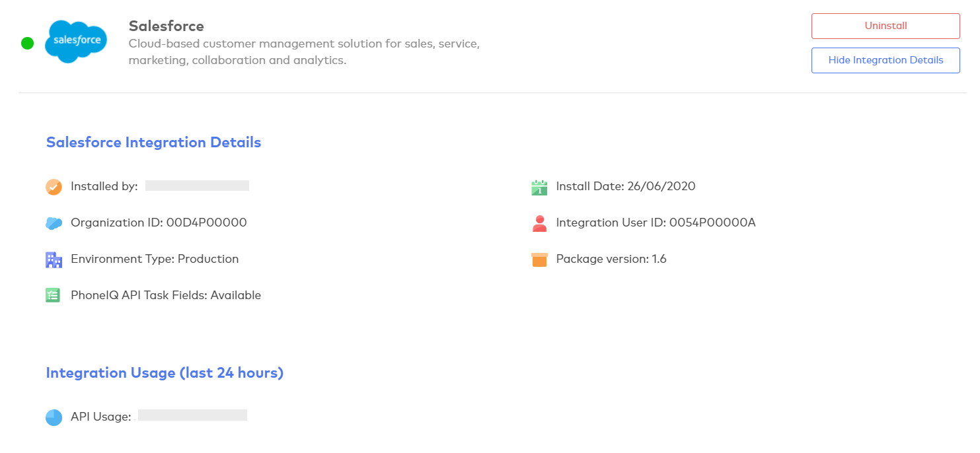The width and height of the screenshot is (980, 453).
Task: Click the API Usage grey bar
Action: coord(192,415)
